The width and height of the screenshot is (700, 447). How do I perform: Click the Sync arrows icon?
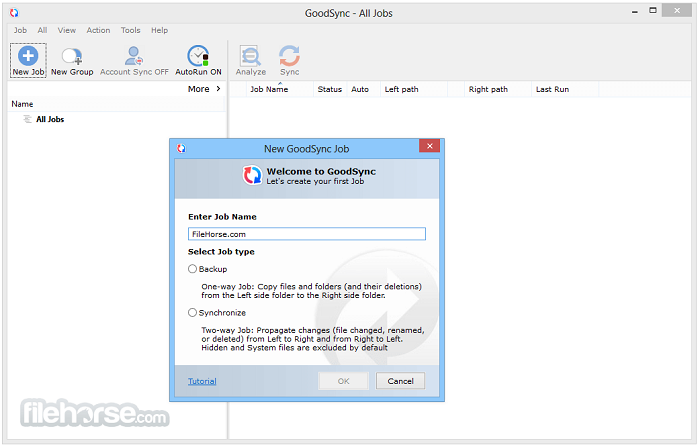point(289,56)
